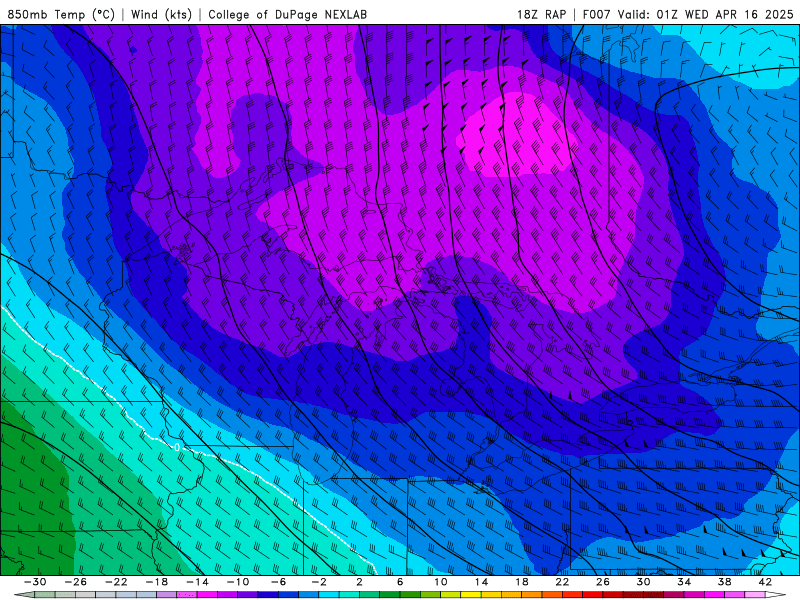Click the "6" color scale label

point(400,582)
